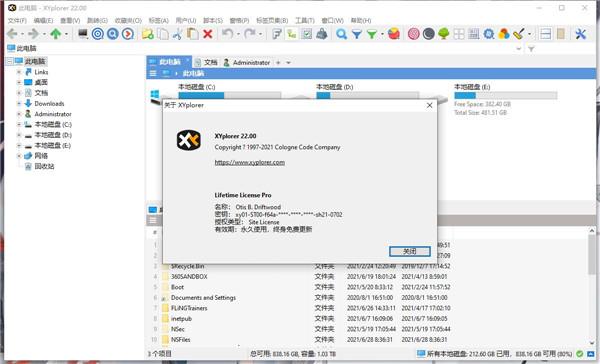Click the dark moon toolbar icon
The height and width of the screenshot is (364, 600).
(x=429, y=34)
